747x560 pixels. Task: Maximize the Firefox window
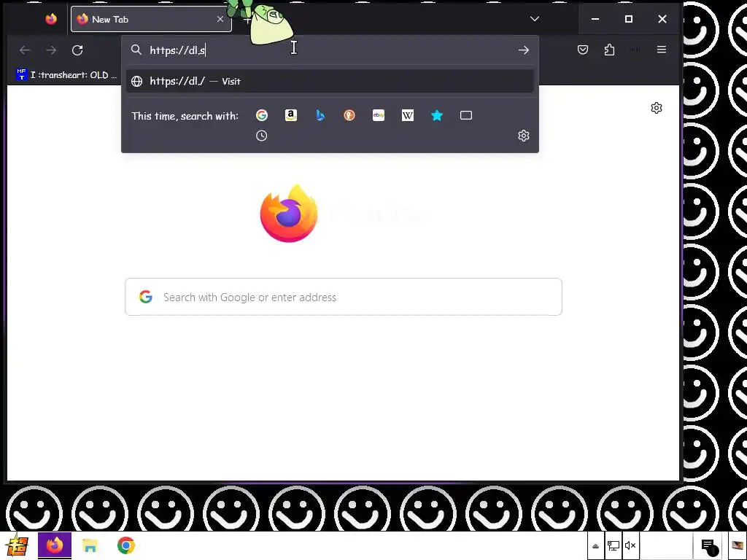(629, 19)
